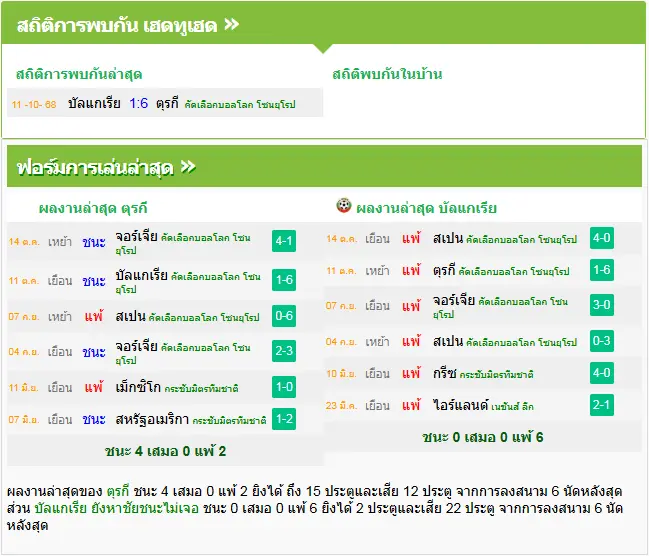
Task: Select the สถิติการพบกันล่าสุด heading
Action: pos(79,75)
